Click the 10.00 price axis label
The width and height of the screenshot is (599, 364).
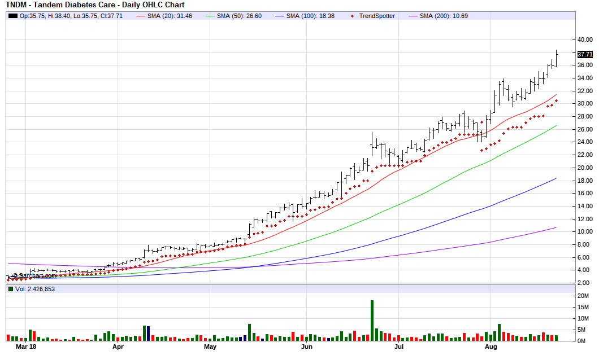585,231
